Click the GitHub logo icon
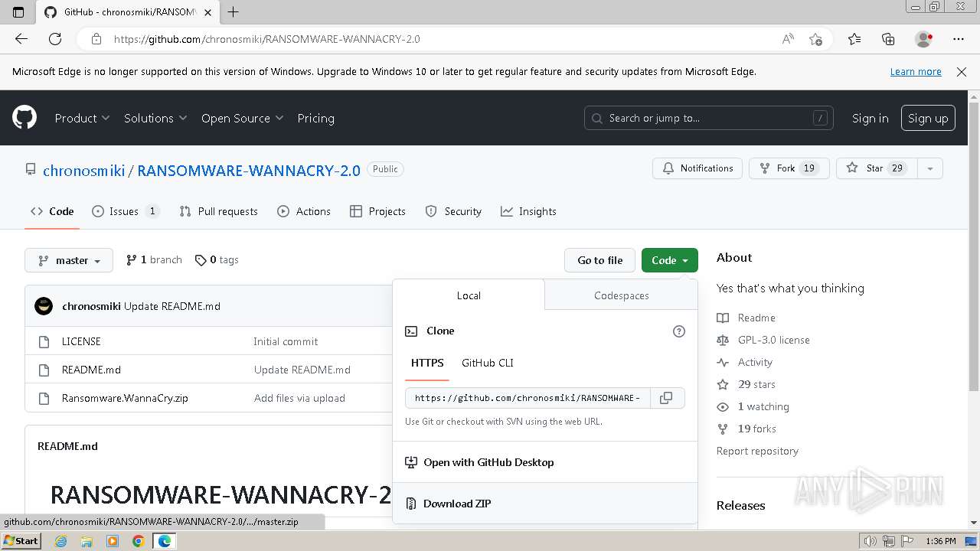Screen dimensions: 980x551 tap(24, 118)
